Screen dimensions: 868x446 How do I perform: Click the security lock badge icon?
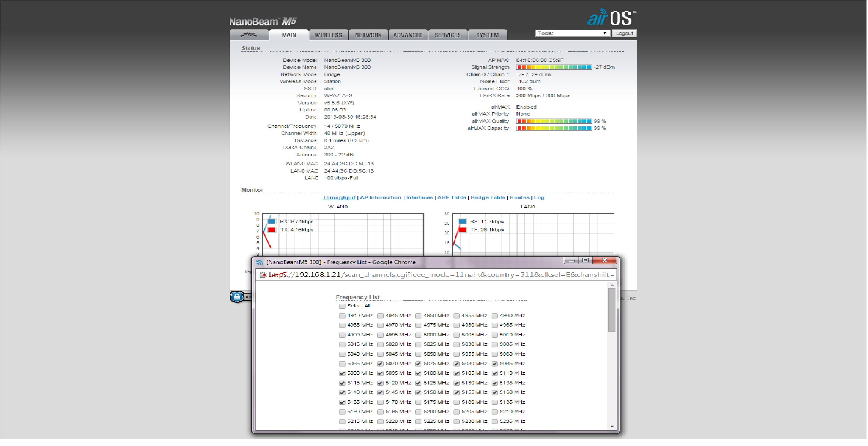coord(237,297)
